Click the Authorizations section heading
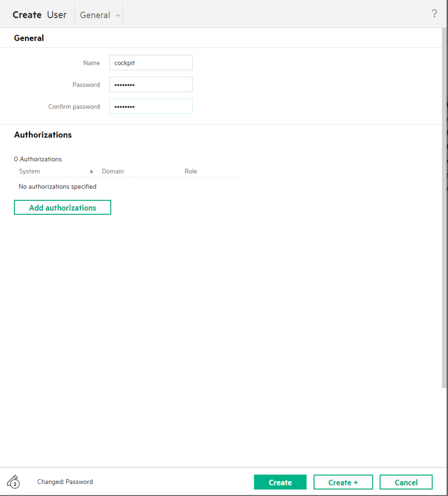The height and width of the screenshot is (496, 448). pos(43,135)
